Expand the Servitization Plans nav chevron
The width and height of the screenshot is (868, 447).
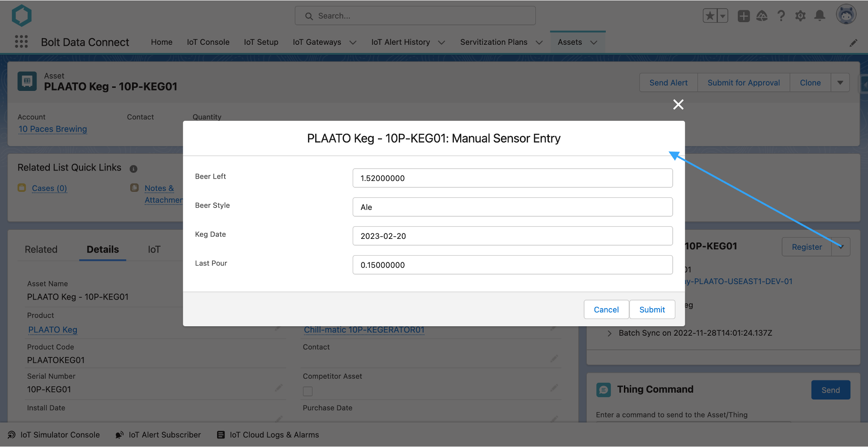pos(539,43)
